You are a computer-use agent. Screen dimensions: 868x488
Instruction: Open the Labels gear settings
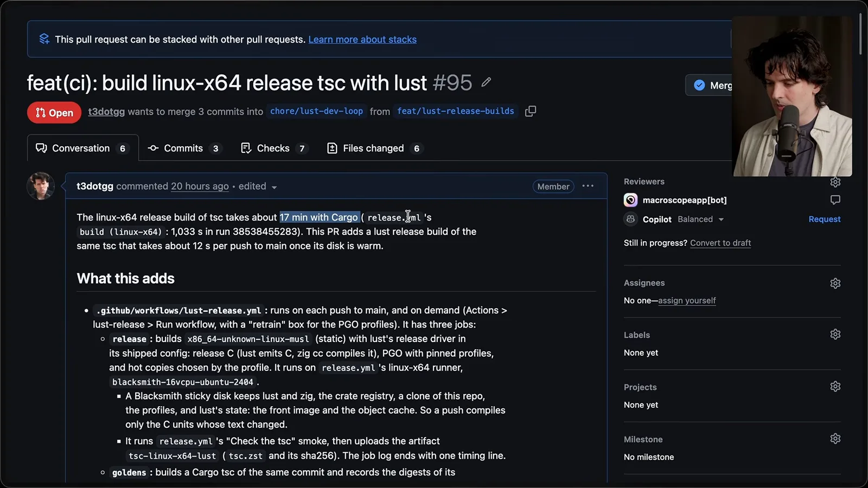point(835,334)
